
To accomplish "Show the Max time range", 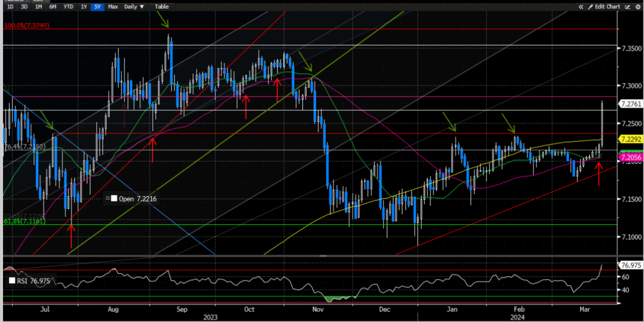I will pyautogui.click(x=113, y=7).
